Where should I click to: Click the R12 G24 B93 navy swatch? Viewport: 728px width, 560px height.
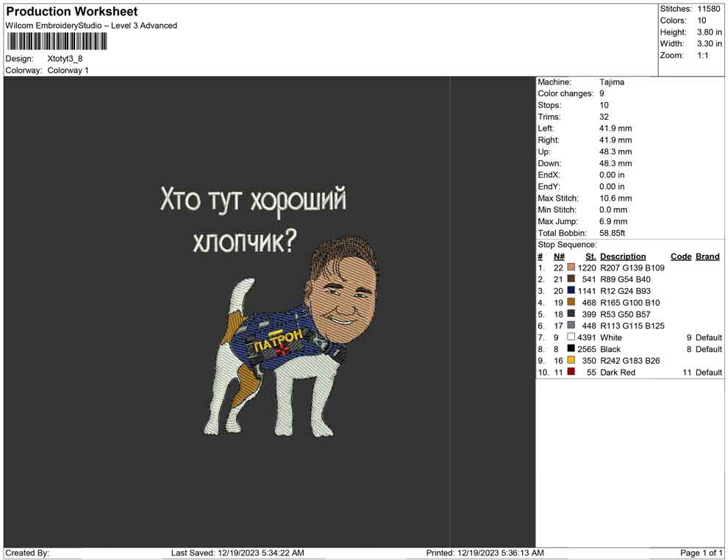[x=571, y=290]
